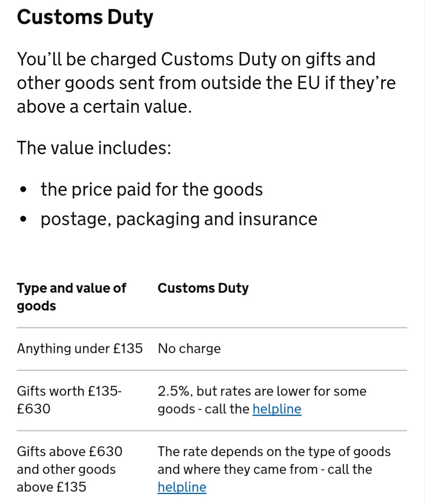Image resolution: width=425 pixels, height=504 pixels.
Task: Click the 'above £135' text in last row
Action: [x=51, y=487]
